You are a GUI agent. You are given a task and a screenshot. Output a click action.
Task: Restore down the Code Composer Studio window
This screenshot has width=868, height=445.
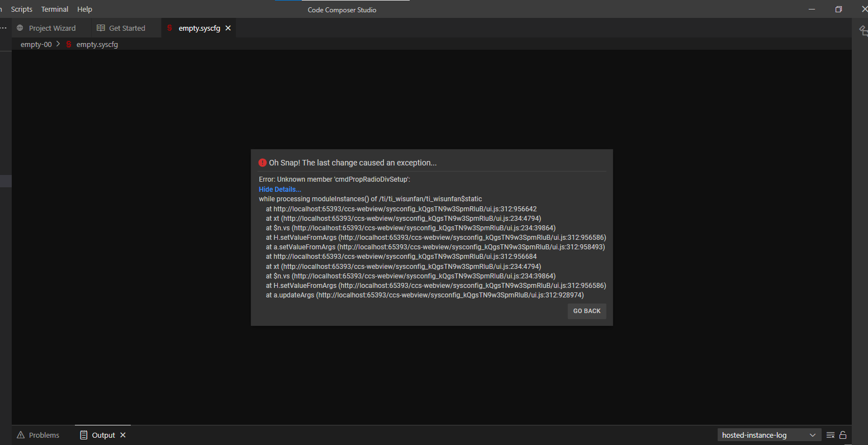[x=838, y=10]
